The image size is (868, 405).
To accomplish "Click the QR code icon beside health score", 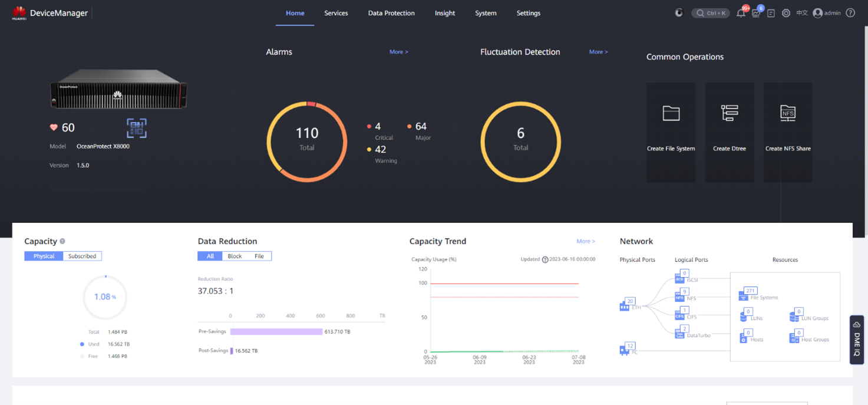I will point(137,128).
